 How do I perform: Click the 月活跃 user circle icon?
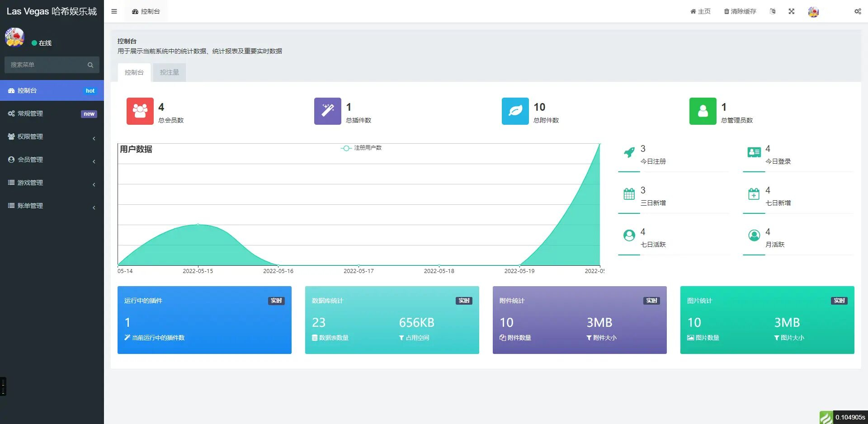(754, 236)
